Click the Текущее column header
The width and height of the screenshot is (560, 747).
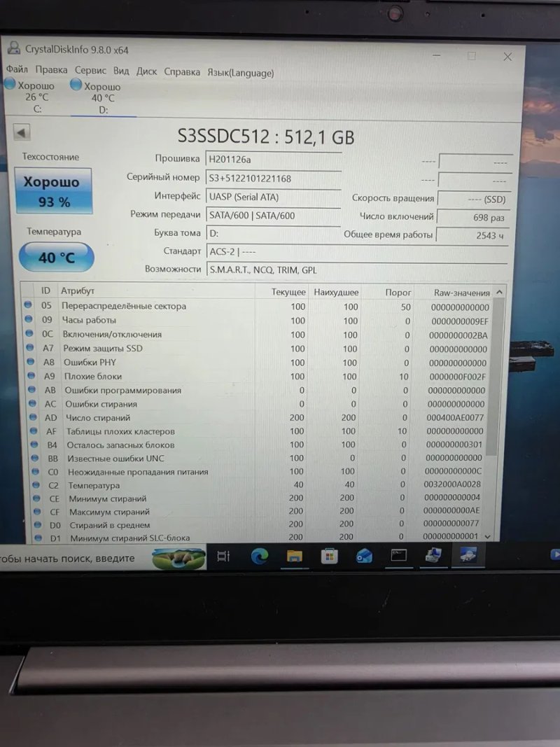click(x=288, y=292)
